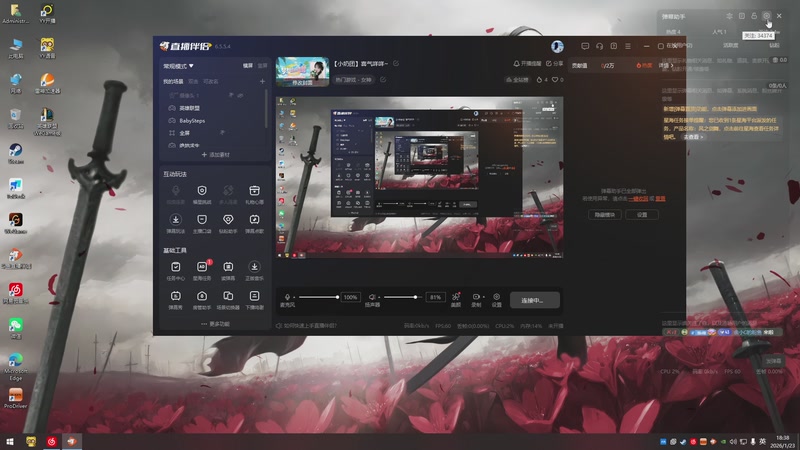Click the 一键收回 link
800x450 pixels.
click(638, 198)
